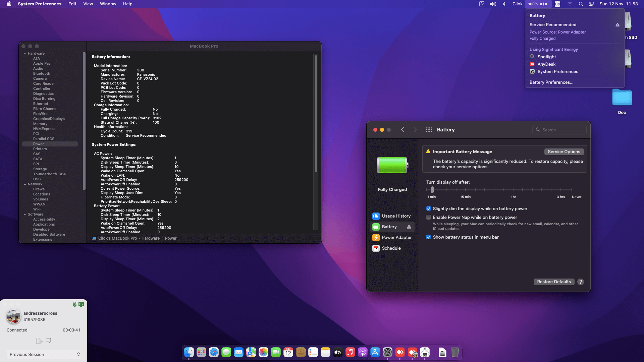The width and height of the screenshot is (644, 362).
Task: Click the battery information pane scrollbar
Action: coord(316,114)
